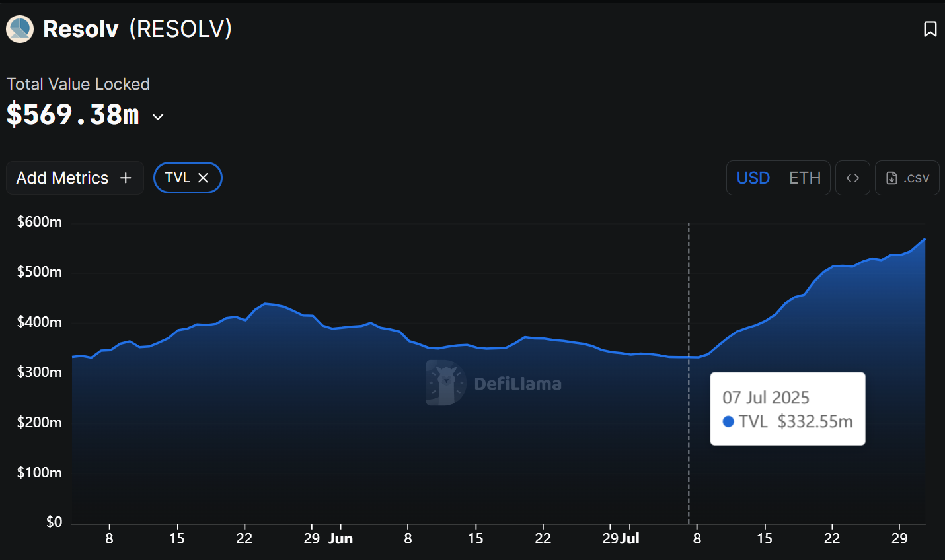Click the $600m y-axis label
The image size is (945, 560).
tap(40, 222)
